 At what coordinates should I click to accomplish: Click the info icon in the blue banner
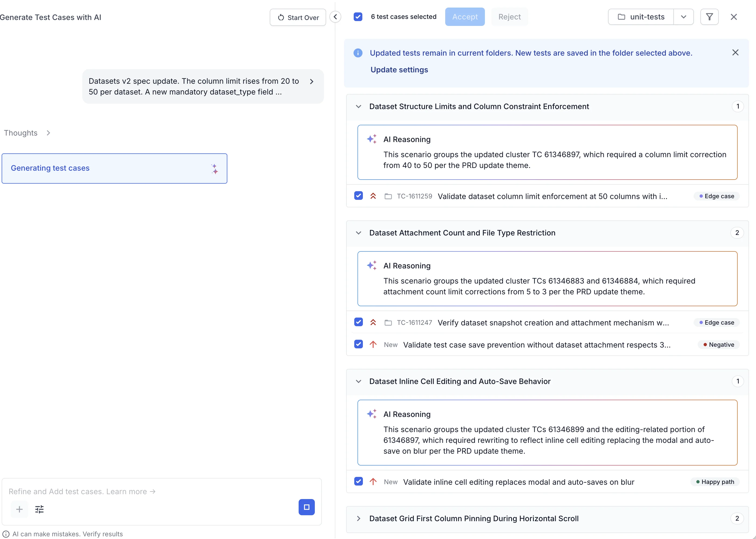[x=358, y=53]
